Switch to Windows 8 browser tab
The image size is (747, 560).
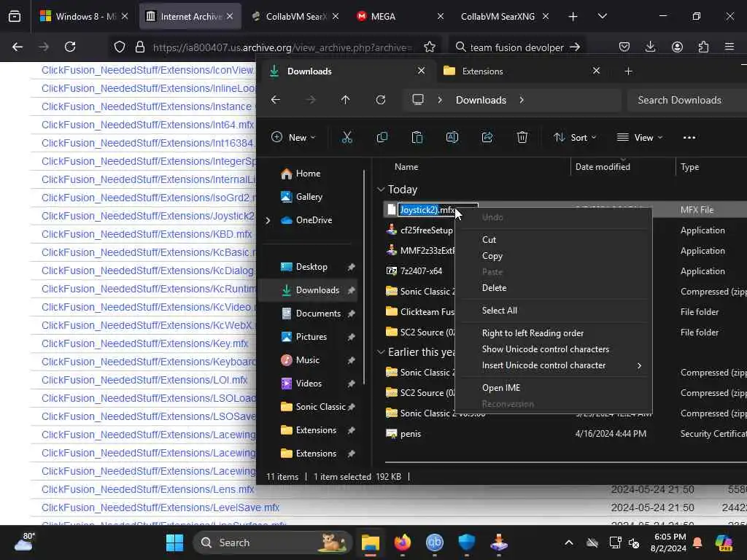84,16
